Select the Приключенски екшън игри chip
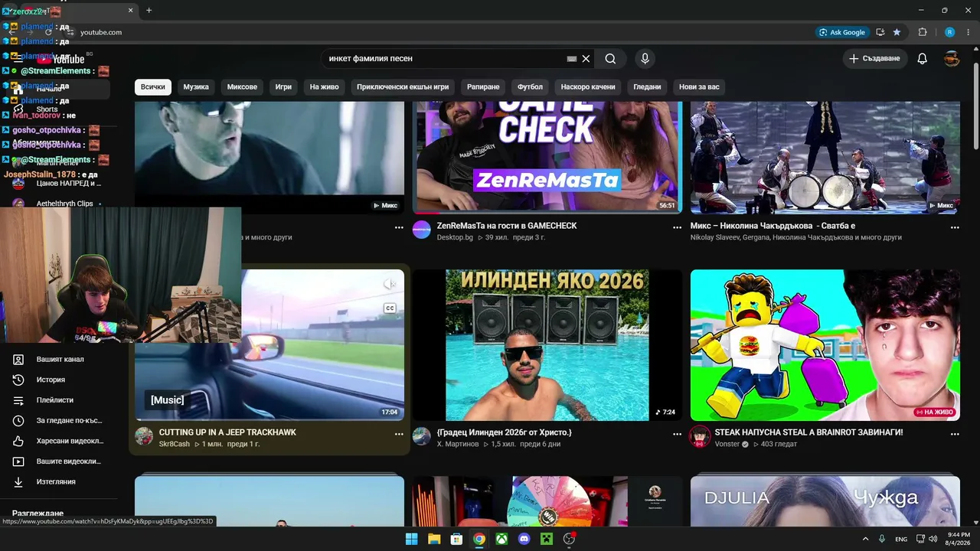The image size is (980, 551). tap(403, 87)
